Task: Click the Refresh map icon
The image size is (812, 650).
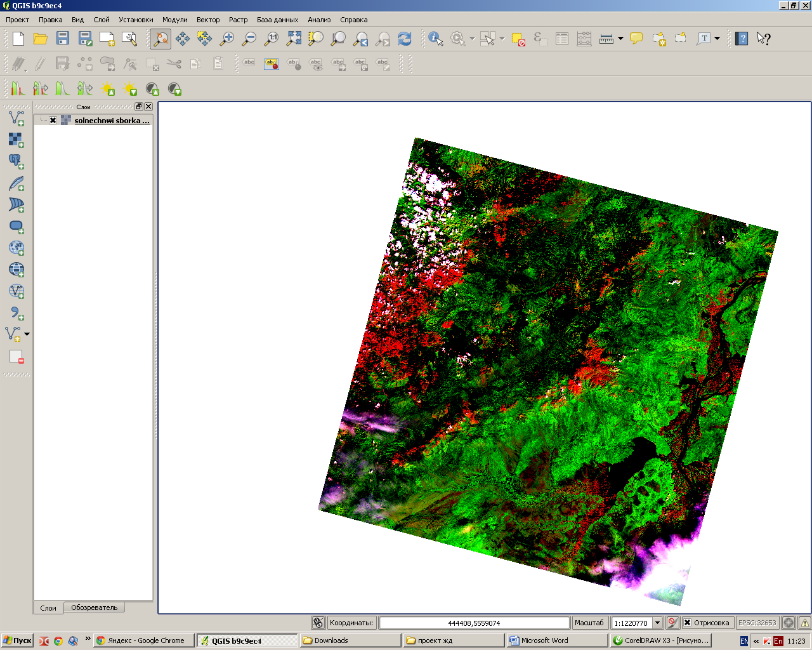Action: pyautogui.click(x=405, y=38)
